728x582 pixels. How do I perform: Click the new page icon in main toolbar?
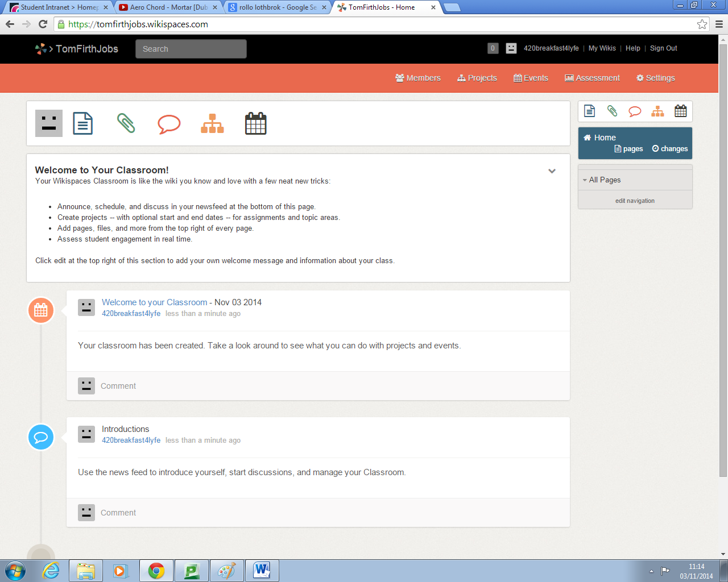pos(83,123)
